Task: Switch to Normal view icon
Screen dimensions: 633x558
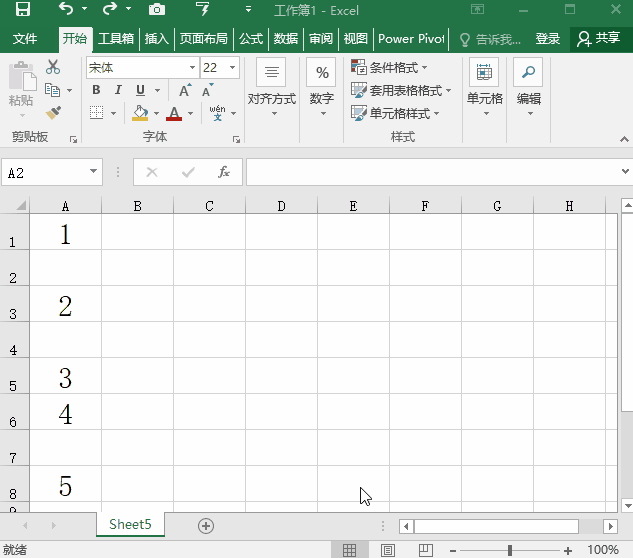Action: coord(350,550)
